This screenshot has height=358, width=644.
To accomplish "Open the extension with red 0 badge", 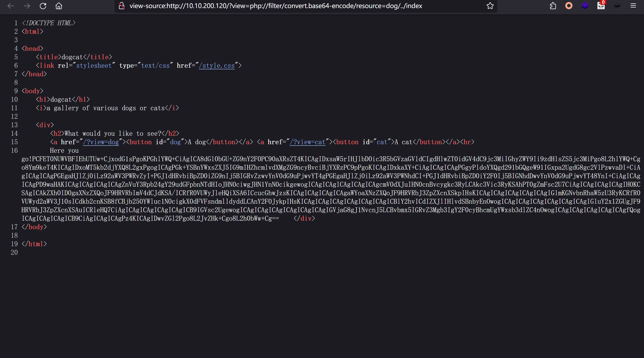I will click(x=601, y=5).
